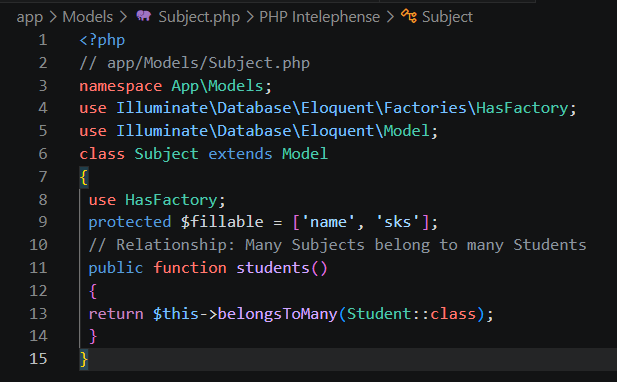Select the 'Subject' class breadcrumb

(x=447, y=17)
